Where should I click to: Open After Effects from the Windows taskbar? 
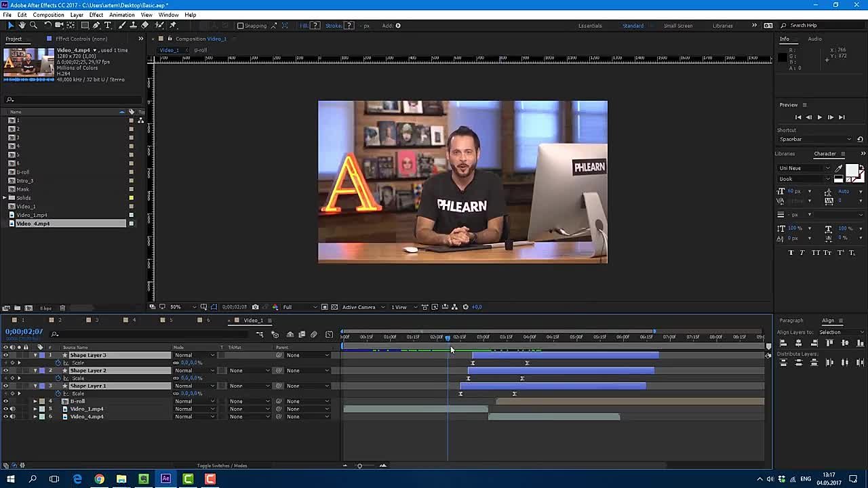point(165,479)
